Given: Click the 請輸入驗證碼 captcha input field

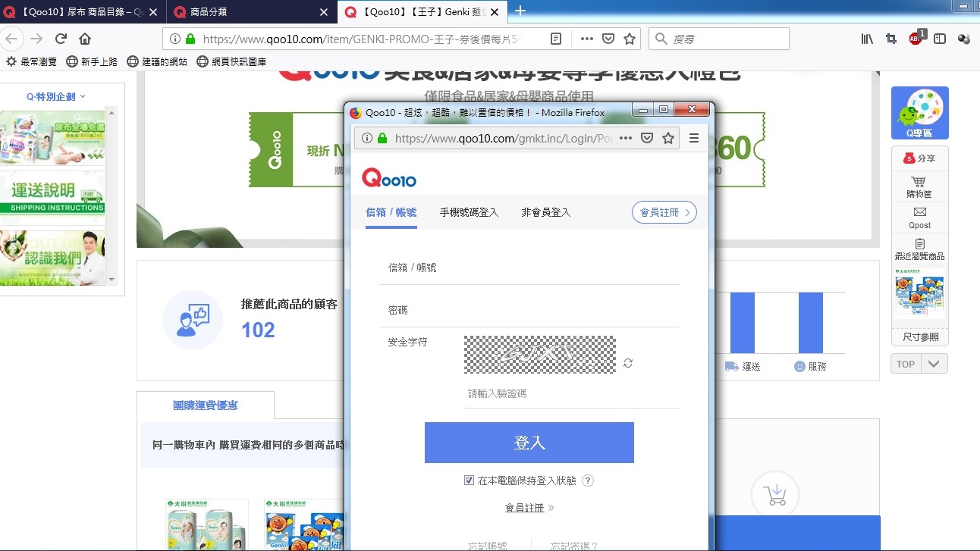Looking at the screenshot, I should point(571,393).
